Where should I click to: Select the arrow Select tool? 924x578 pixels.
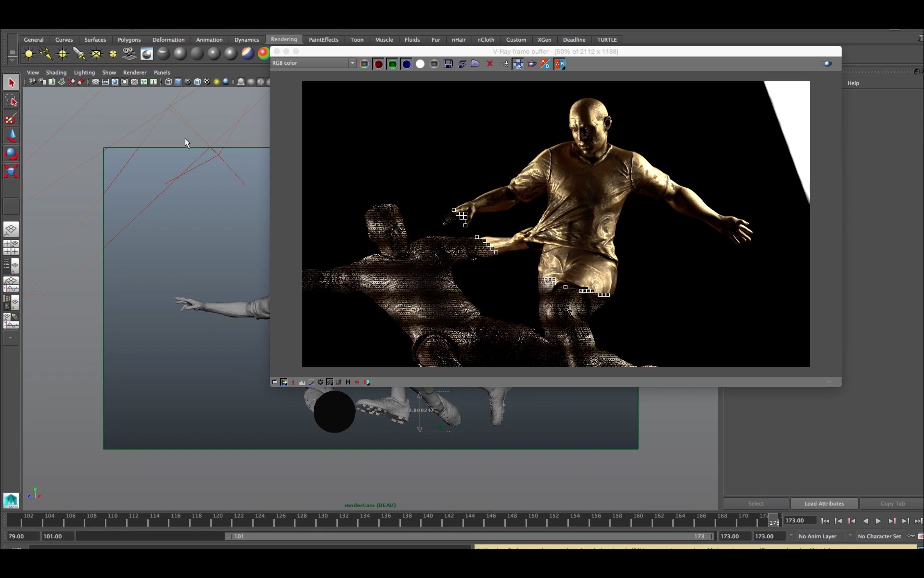click(x=11, y=83)
